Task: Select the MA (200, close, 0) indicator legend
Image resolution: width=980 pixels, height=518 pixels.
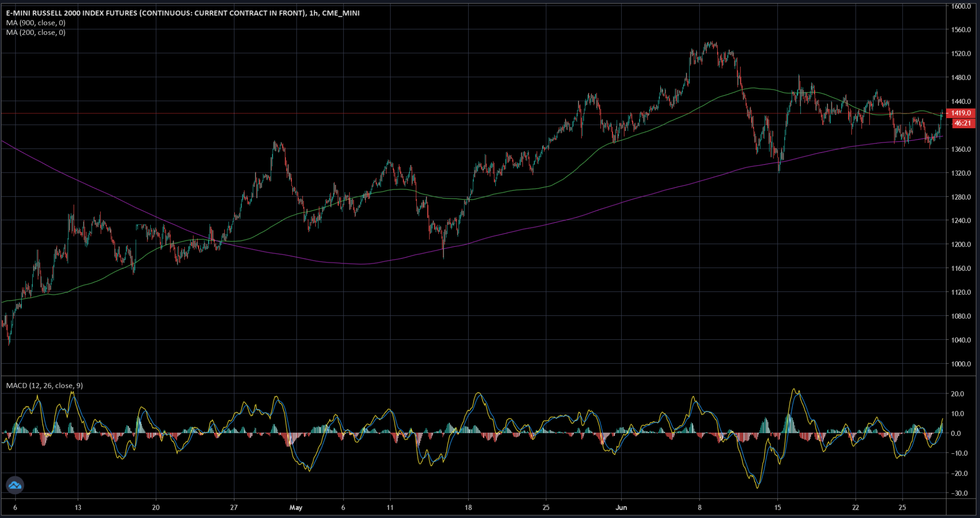Action: [x=36, y=32]
